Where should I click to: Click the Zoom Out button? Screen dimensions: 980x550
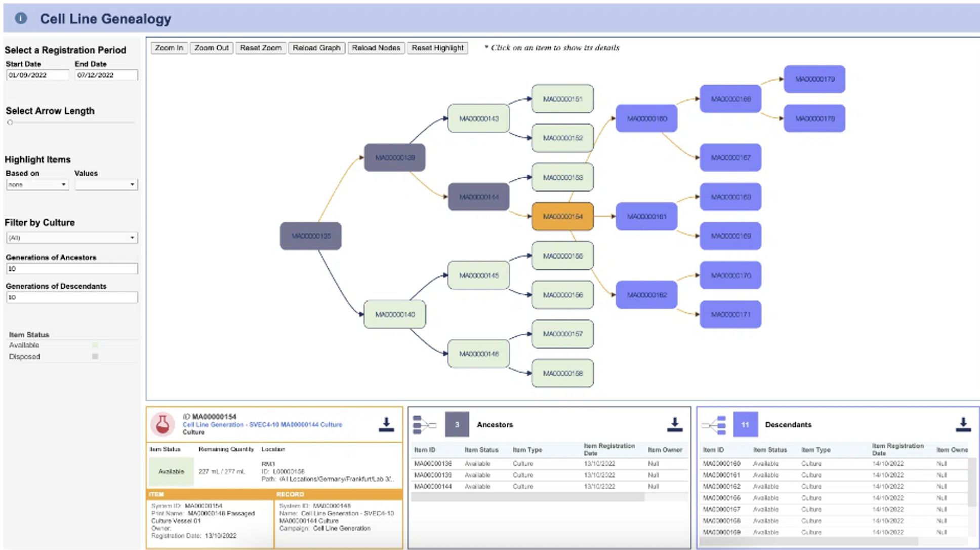[212, 48]
